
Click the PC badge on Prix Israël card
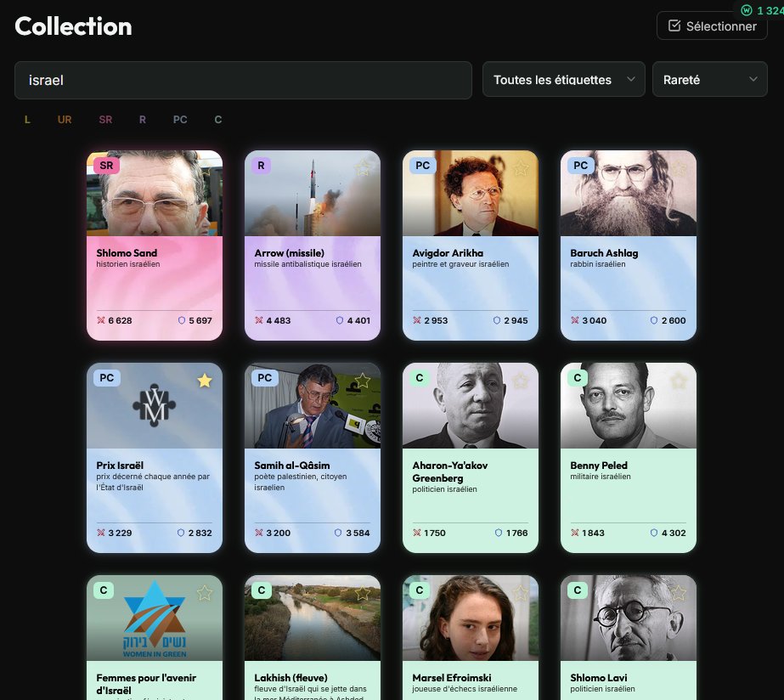106,378
